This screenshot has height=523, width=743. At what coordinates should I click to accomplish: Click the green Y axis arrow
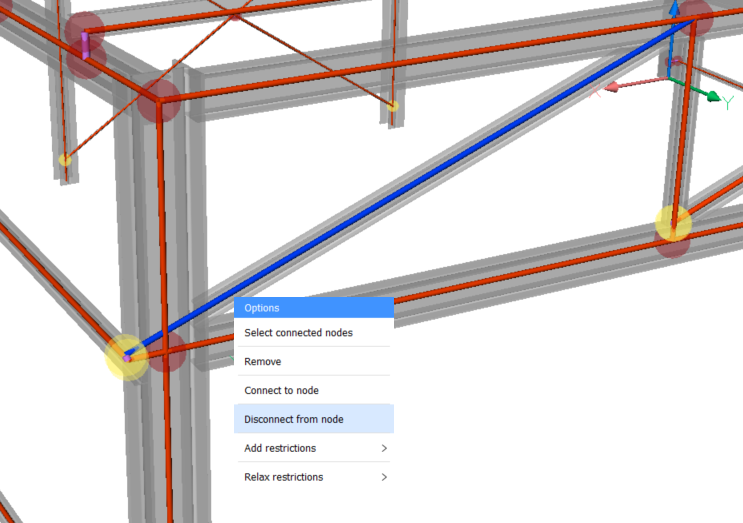[713, 97]
